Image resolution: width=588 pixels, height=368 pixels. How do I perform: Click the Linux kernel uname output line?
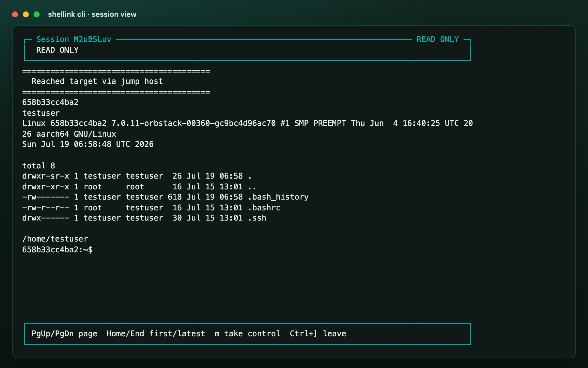click(247, 123)
